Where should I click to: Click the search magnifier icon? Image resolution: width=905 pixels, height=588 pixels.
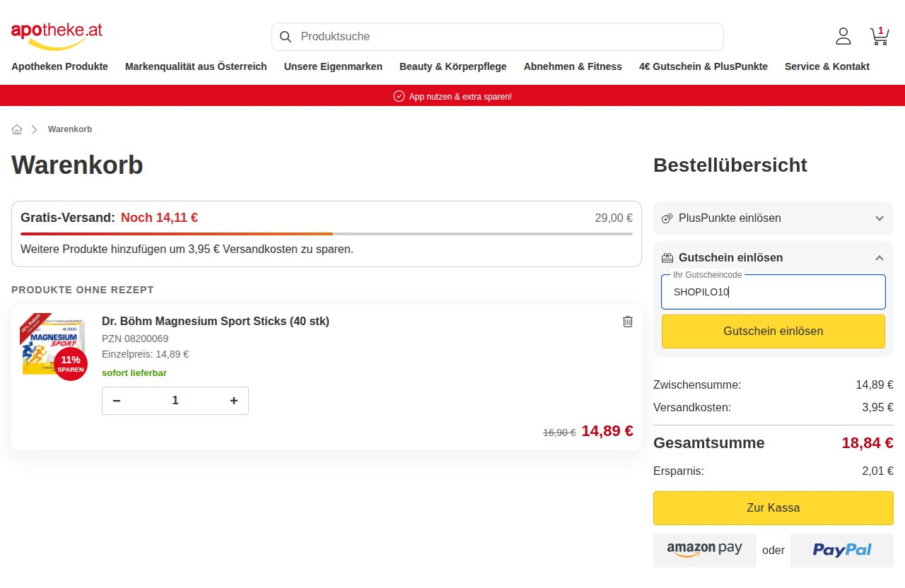tap(286, 37)
